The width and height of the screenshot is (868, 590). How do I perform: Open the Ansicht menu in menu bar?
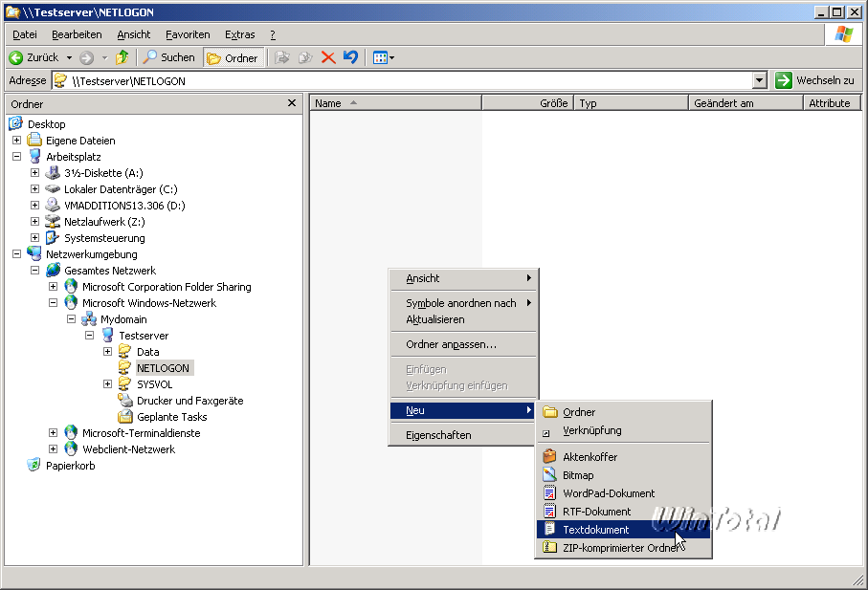pyautogui.click(x=133, y=34)
